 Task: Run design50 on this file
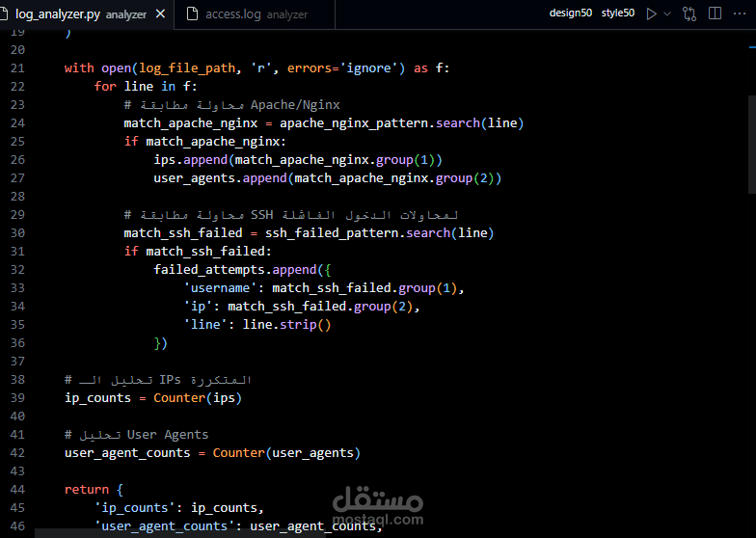(571, 13)
